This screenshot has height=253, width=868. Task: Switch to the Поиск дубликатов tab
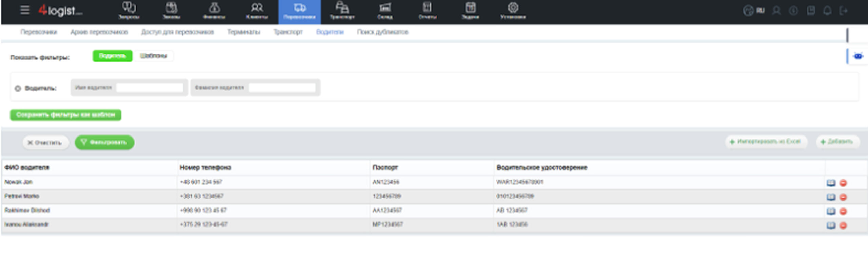coord(382,32)
